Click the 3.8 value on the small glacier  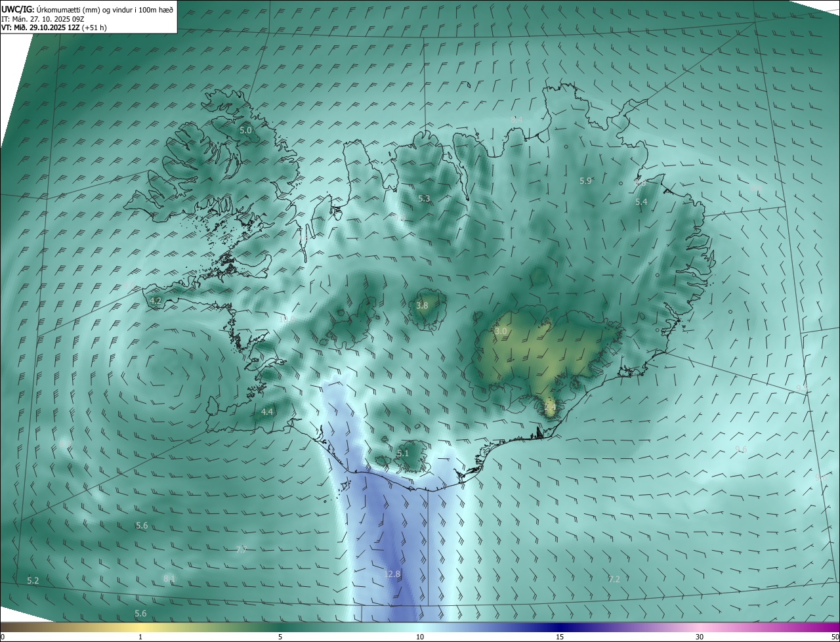(422, 305)
